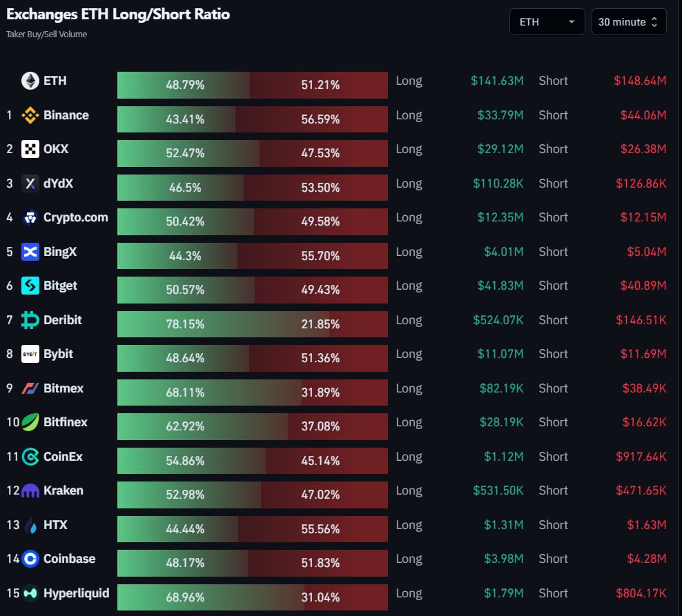Click the ETH short value $148.64M
682x616 pixels.
640,81
